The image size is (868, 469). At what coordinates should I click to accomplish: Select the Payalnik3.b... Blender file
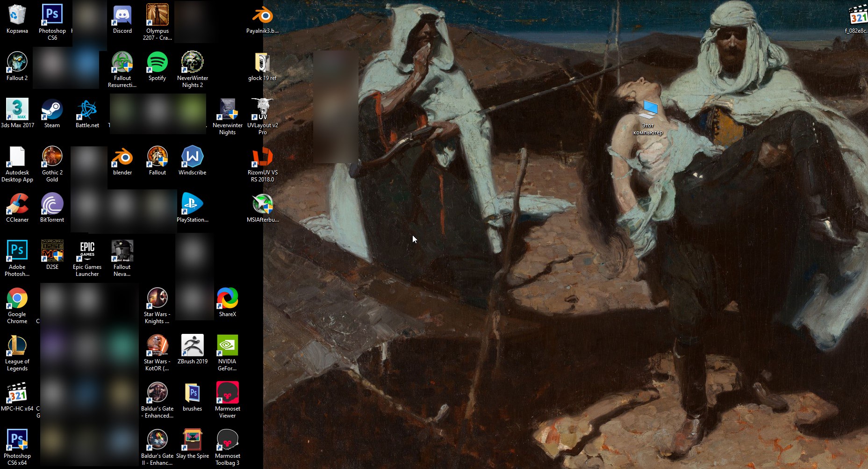pyautogui.click(x=263, y=15)
